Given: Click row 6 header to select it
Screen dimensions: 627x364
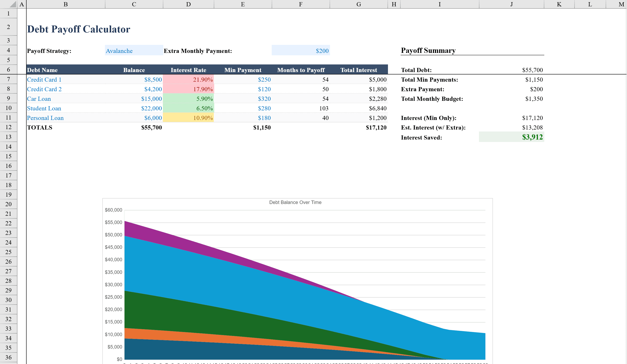Looking at the screenshot, I should [x=8, y=70].
